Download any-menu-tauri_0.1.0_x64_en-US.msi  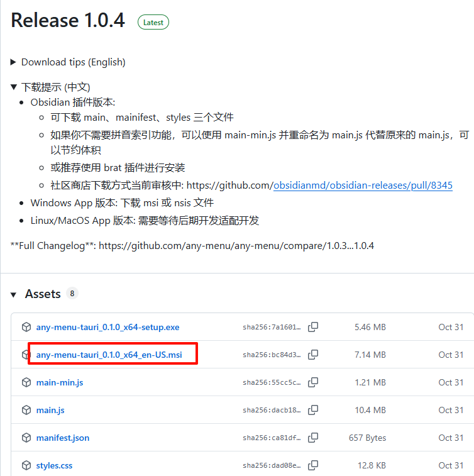tap(109, 355)
